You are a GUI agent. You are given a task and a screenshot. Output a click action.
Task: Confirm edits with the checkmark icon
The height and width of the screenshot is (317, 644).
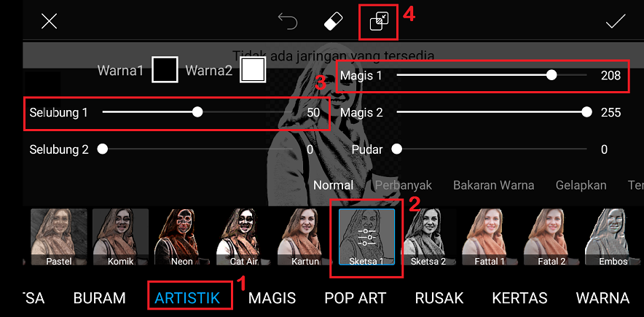[616, 21]
